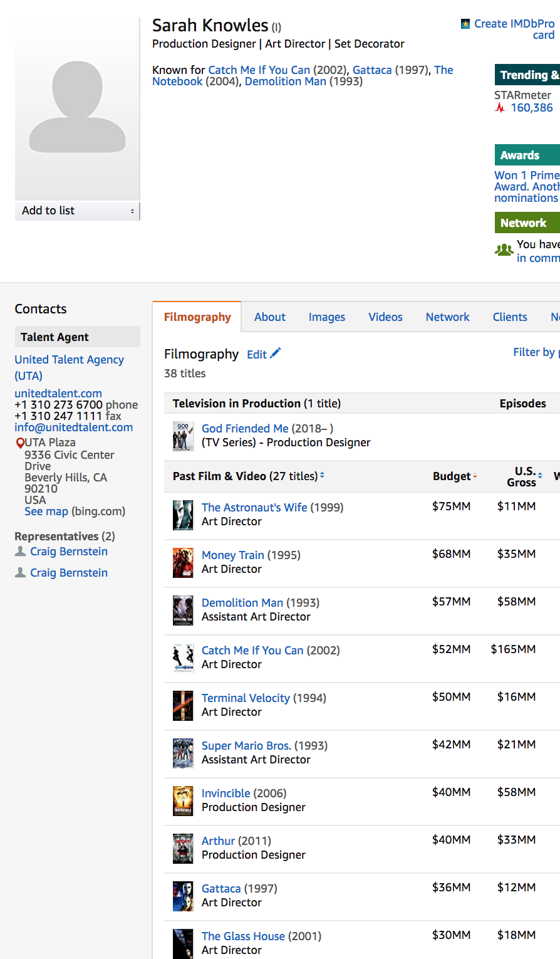This screenshot has height=959, width=560.
Task: Click the fax number +1 310 247 1111
Action: tap(58, 416)
